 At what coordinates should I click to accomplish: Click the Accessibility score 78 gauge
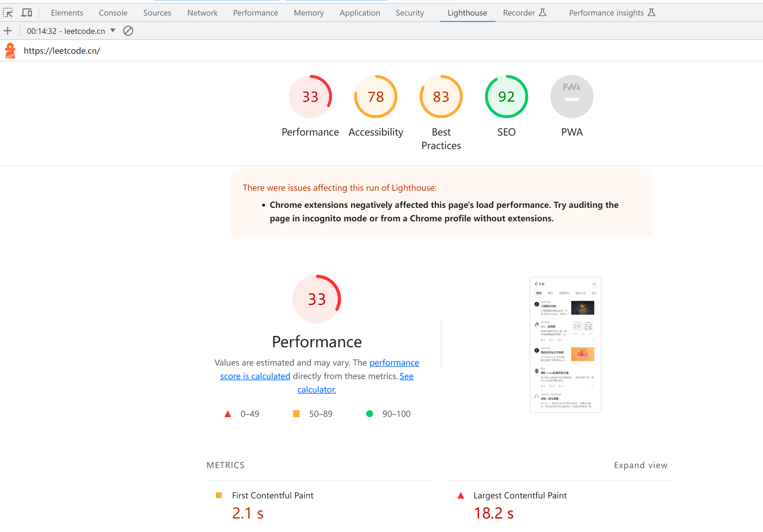point(376,97)
